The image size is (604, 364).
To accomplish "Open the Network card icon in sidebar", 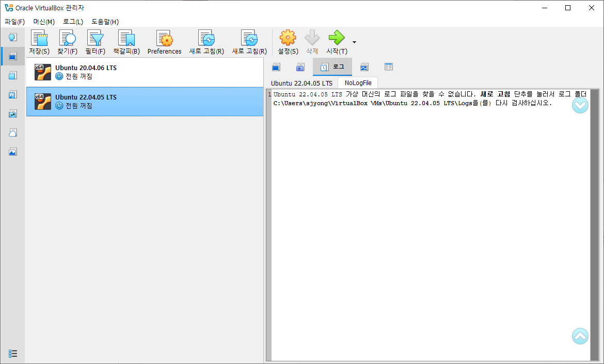I will (x=13, y=113).
